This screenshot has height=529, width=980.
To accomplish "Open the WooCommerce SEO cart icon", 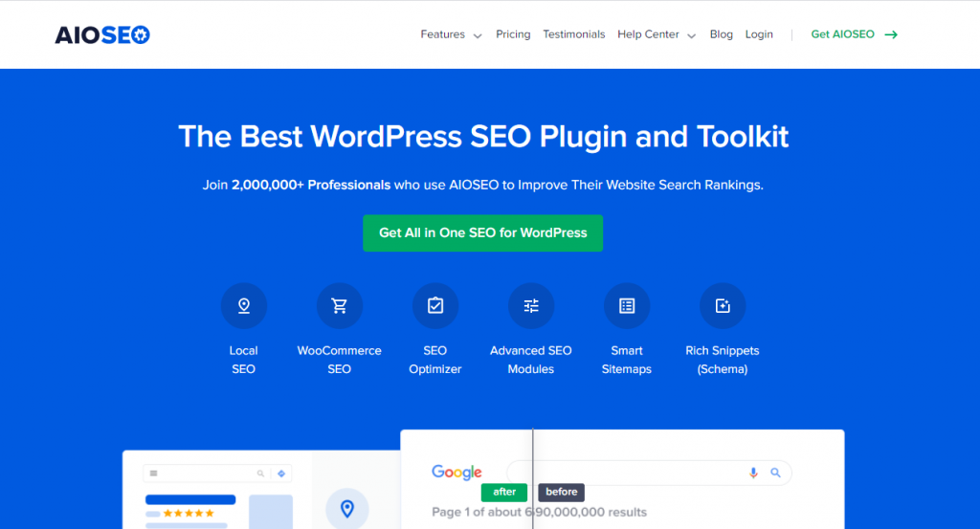I will (340, 306).
